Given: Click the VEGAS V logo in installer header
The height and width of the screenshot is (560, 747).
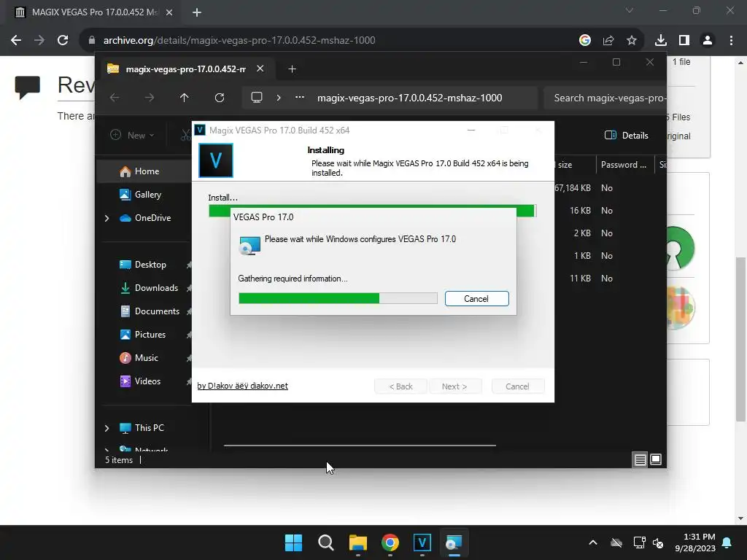Looking at the screenshot, I should 216,160.
